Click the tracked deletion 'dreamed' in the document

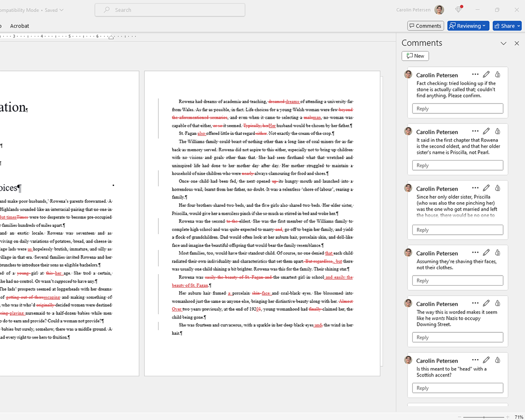coord(276,101)
